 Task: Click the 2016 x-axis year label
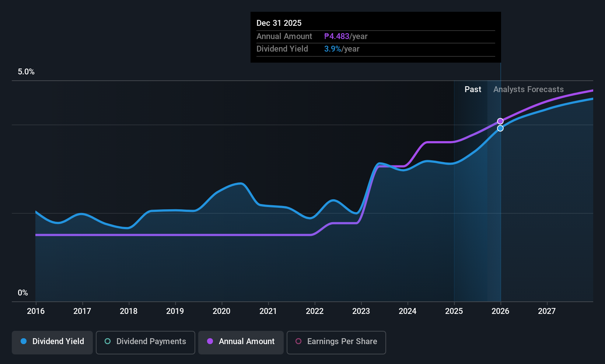pos(36,311)
